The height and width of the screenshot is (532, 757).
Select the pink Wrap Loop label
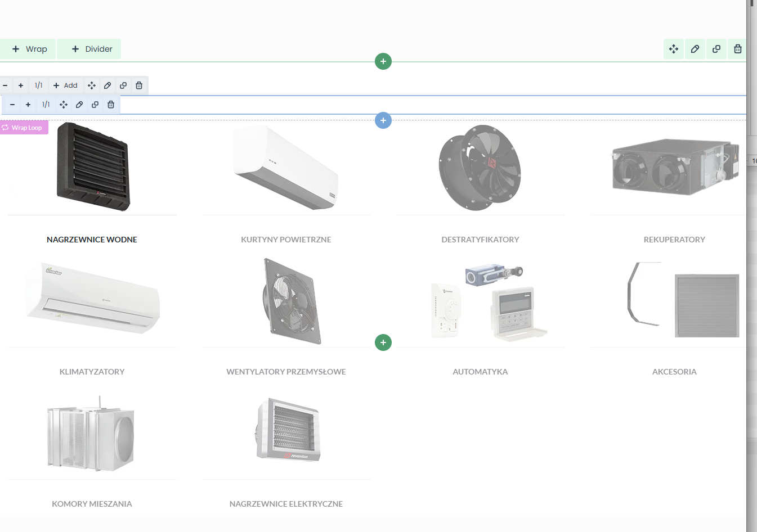[24, 128]
